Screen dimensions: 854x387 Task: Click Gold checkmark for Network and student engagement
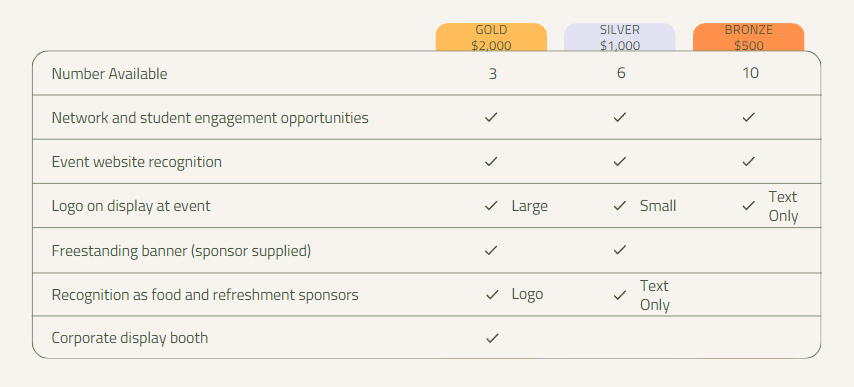coord(491,117)
